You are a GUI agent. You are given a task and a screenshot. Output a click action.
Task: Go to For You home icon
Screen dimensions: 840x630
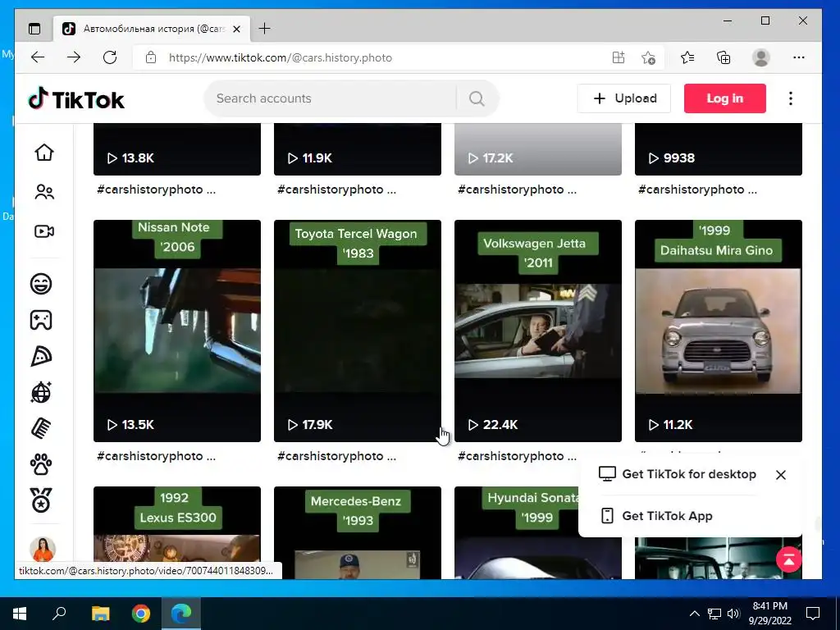coord(44,152)
